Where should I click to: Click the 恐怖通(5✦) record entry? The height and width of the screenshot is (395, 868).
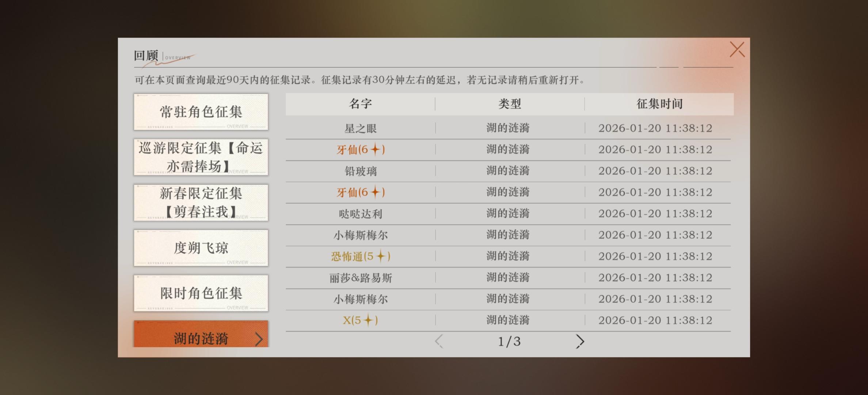click(x=361, y=256)
